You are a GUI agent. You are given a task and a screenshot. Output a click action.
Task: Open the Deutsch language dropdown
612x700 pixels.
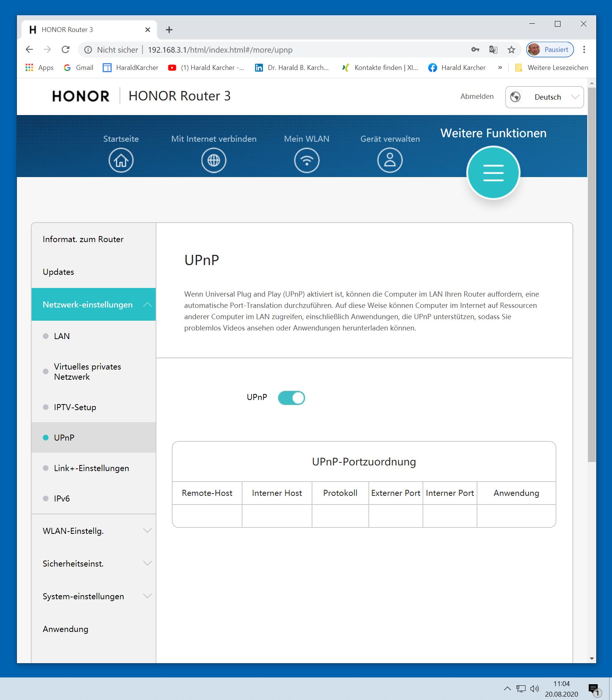544,97
